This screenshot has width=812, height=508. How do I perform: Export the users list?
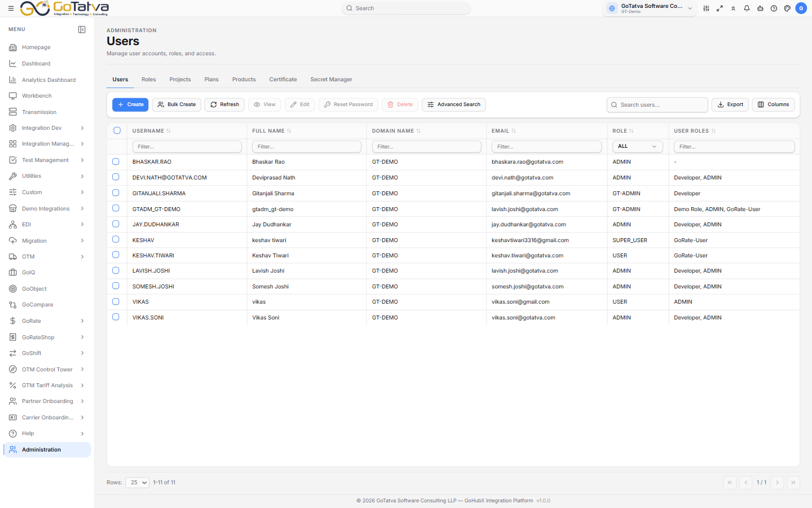pos(730,104)
